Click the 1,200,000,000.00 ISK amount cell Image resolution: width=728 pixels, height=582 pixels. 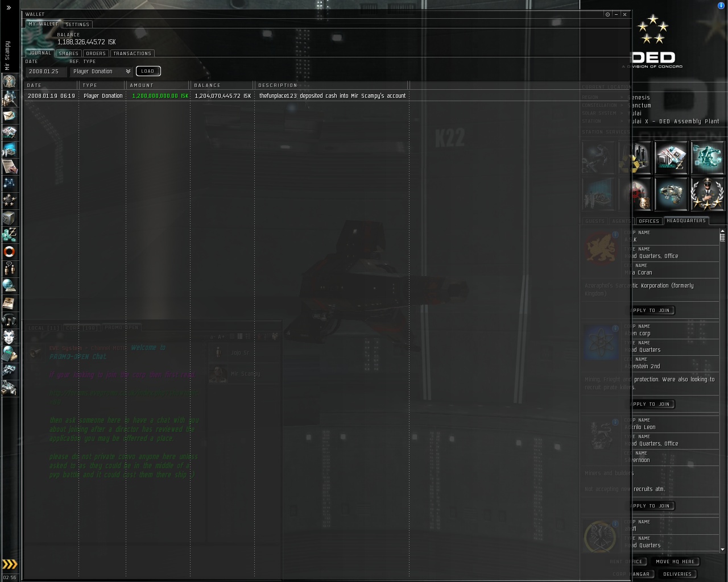tap(160, 96)
